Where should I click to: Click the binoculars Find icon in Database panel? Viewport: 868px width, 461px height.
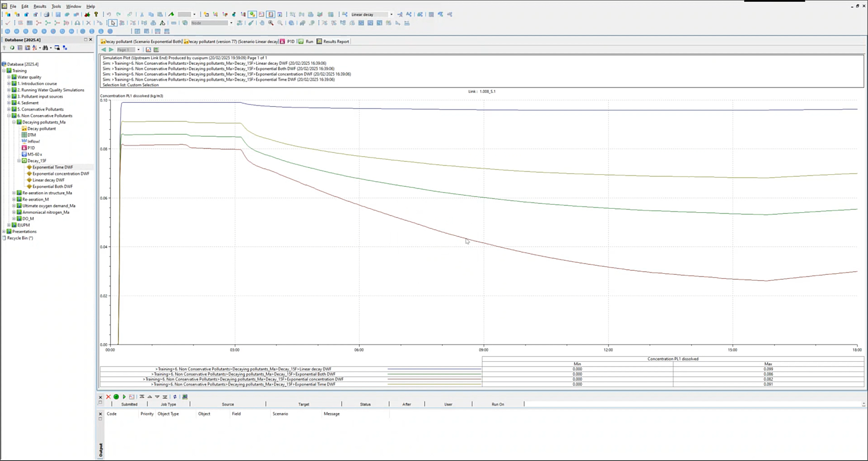tap(46, 47)
